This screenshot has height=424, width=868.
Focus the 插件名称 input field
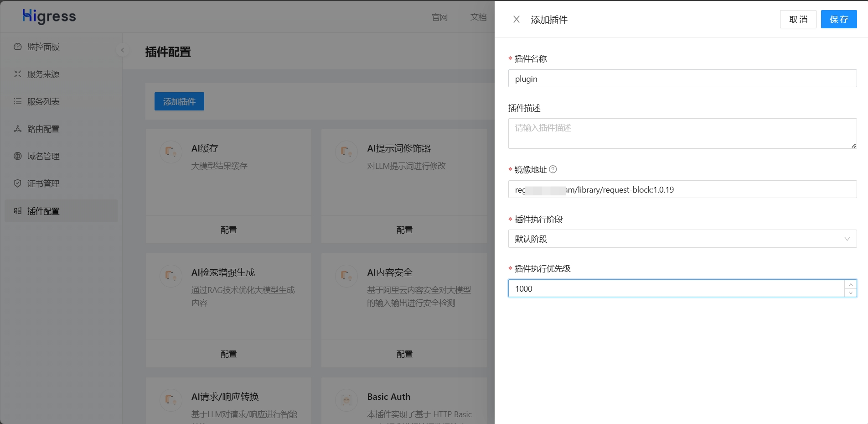(682, 79)
